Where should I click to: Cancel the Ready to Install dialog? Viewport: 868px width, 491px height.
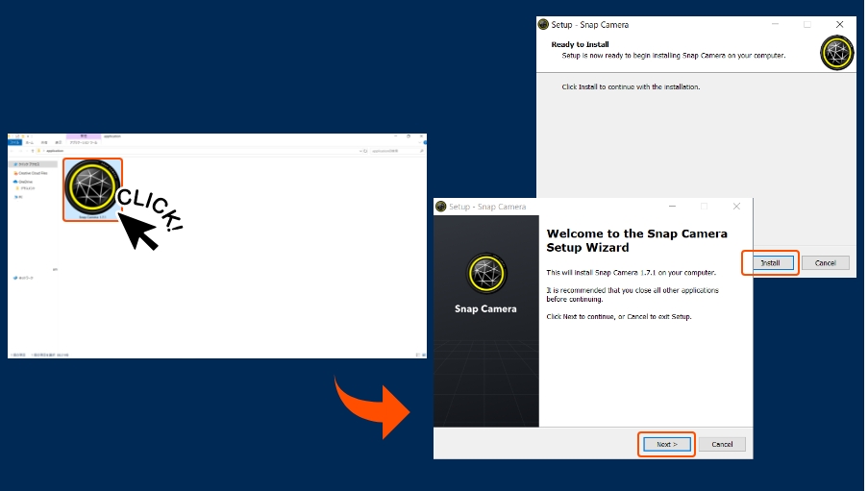coord(825,262)
